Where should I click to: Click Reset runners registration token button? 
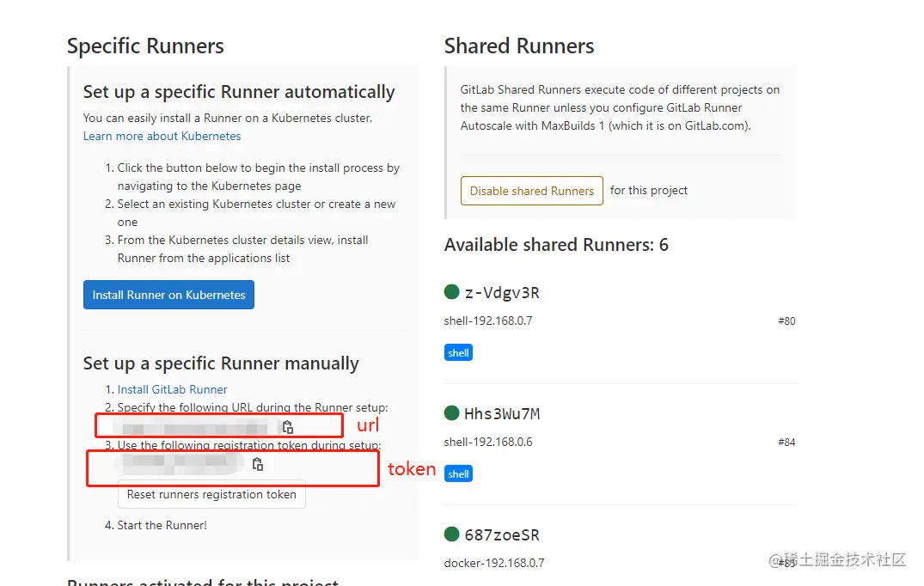pyautogui.click(x=211, y=495)
